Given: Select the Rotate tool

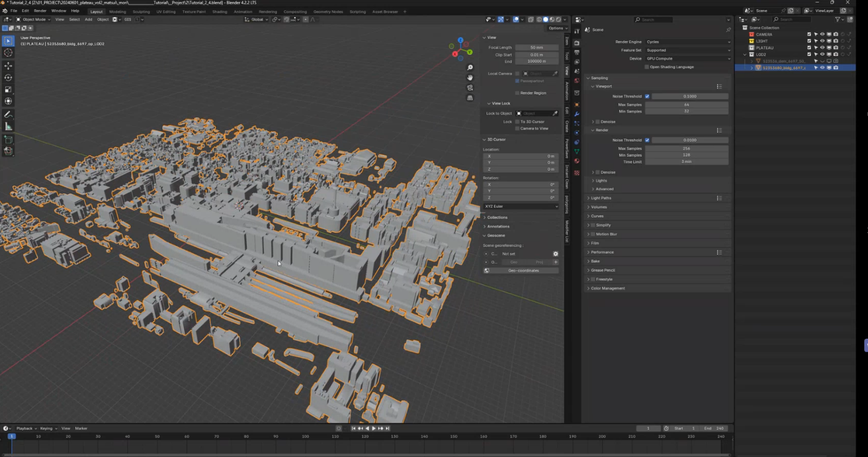Looking at the screenshot, I should click(8, 78).
